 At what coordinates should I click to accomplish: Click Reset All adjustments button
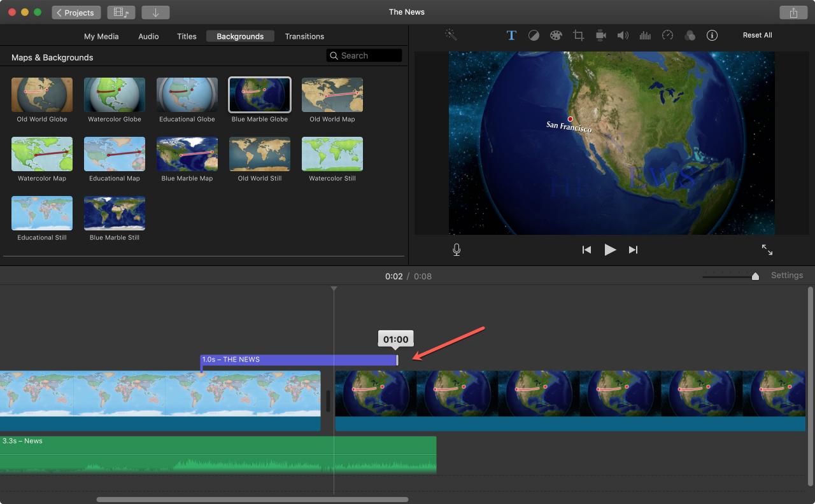(x=757, y=35)
